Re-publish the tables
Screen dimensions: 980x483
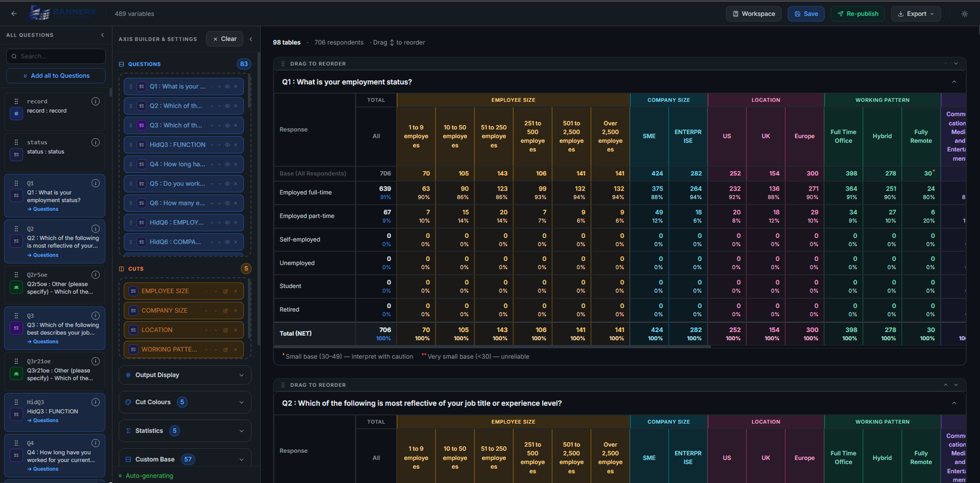pos(858,13)
